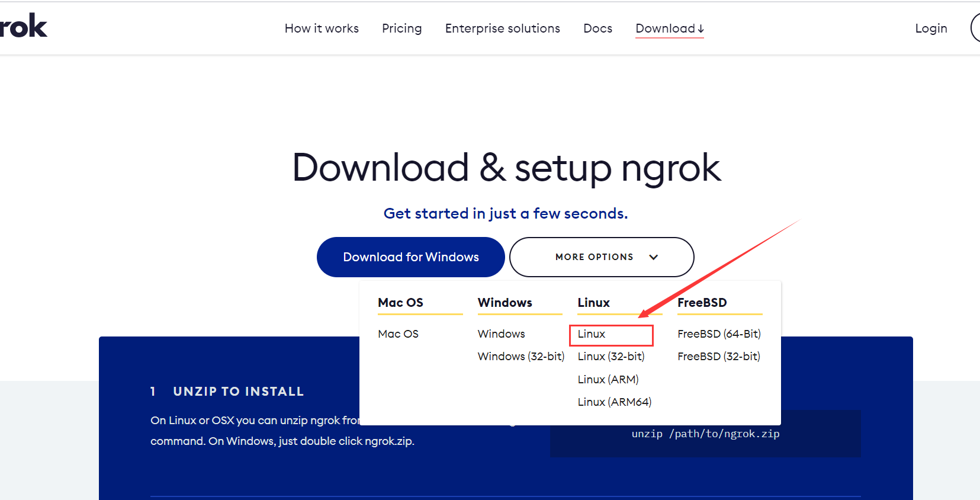The image size is (980, 500).
Task: Click the Login link
Action: click(x=931, y=28)
